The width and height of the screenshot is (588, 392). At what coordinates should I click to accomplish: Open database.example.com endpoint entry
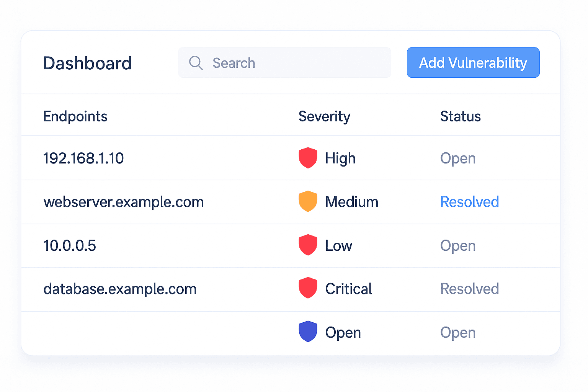120,289
